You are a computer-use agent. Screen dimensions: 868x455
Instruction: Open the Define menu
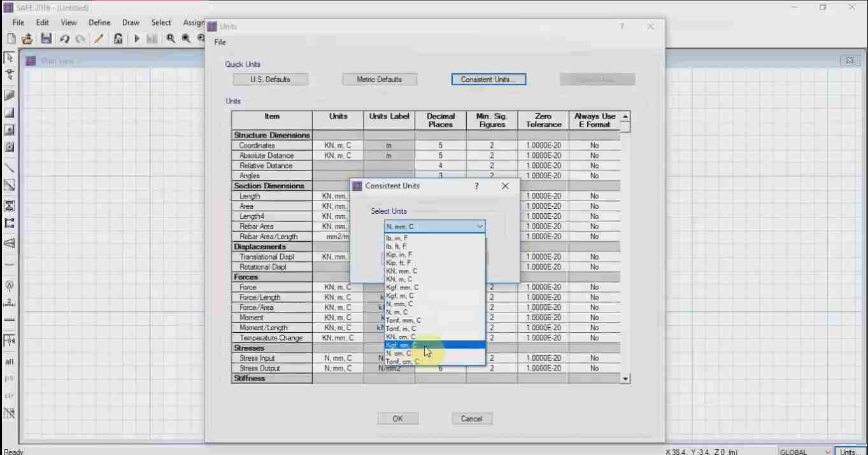(99, 22)
